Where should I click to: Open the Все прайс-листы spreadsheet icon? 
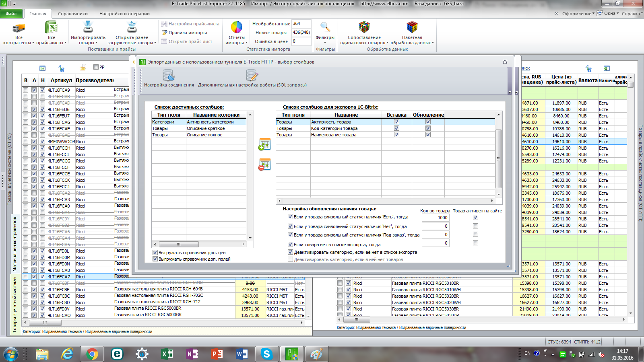pos(52,27)
